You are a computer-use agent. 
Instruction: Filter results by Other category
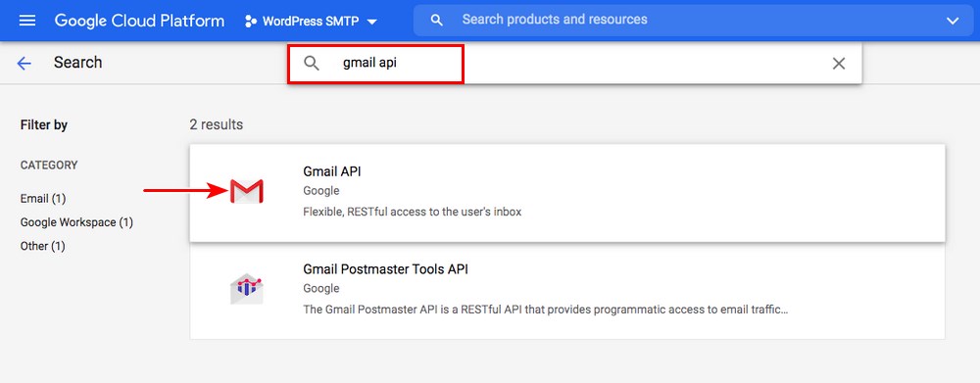(x=43, y=246)
